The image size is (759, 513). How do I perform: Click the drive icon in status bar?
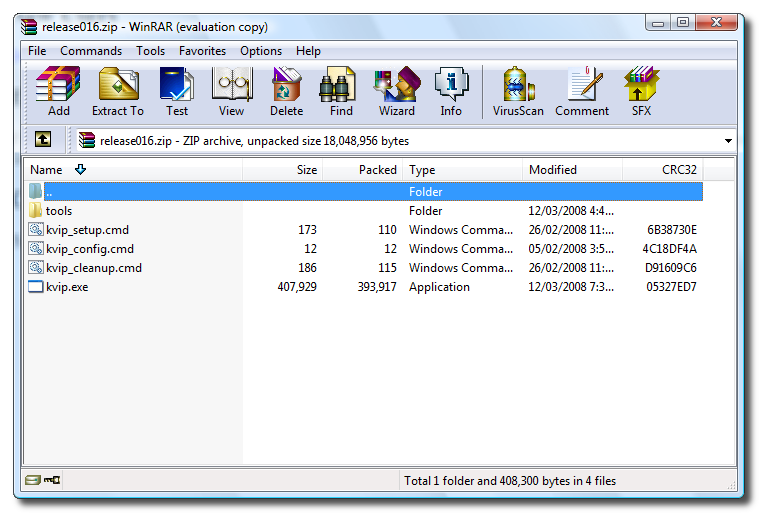[x=32, y=480]
